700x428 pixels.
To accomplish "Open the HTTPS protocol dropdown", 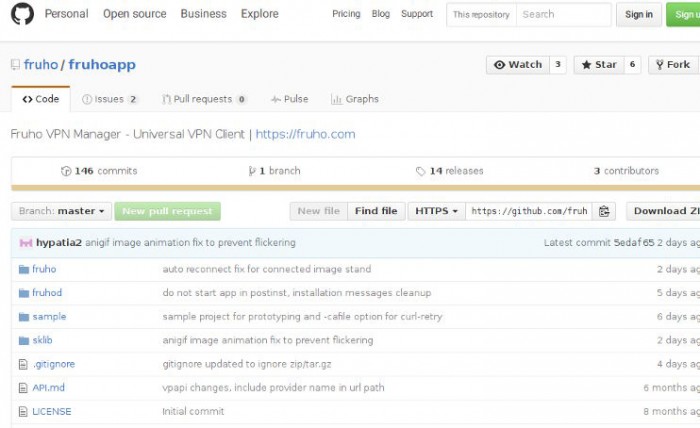I will click(x=436, y=211).
